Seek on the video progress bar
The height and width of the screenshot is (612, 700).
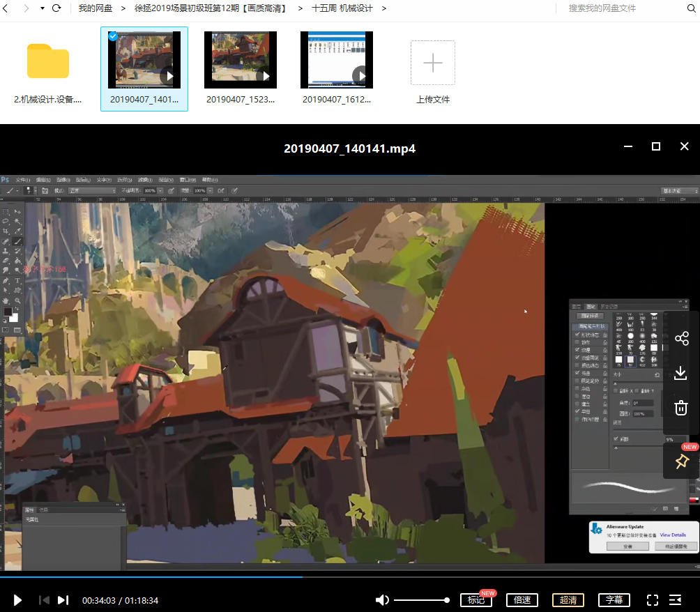click(350, 576)
